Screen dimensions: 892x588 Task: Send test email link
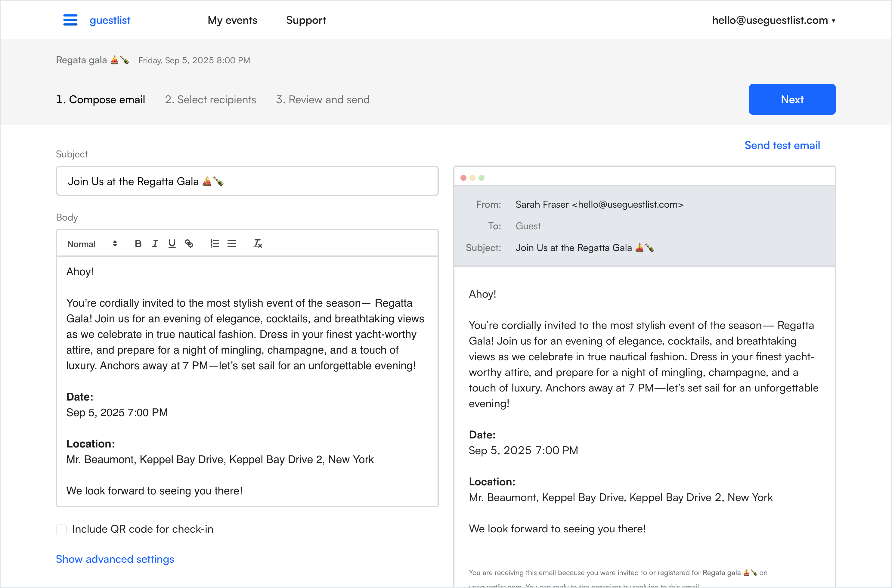tap(782, 146)
